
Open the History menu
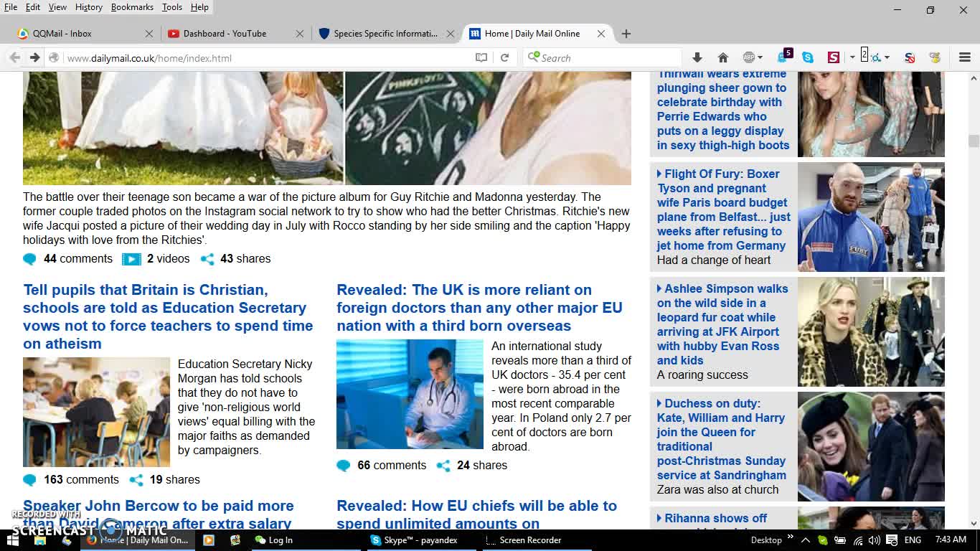point(89,7)
